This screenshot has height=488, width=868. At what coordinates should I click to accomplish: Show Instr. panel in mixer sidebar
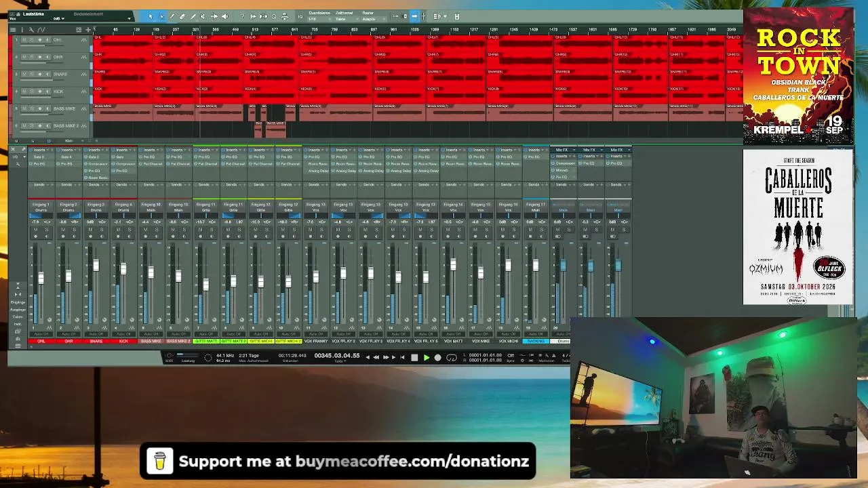tap(18, 324)
